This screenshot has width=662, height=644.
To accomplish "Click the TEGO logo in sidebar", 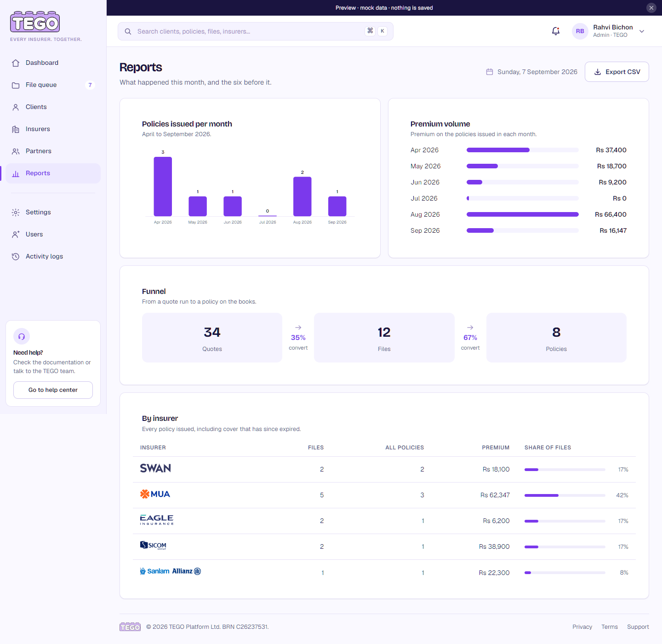I will point(35,22).
